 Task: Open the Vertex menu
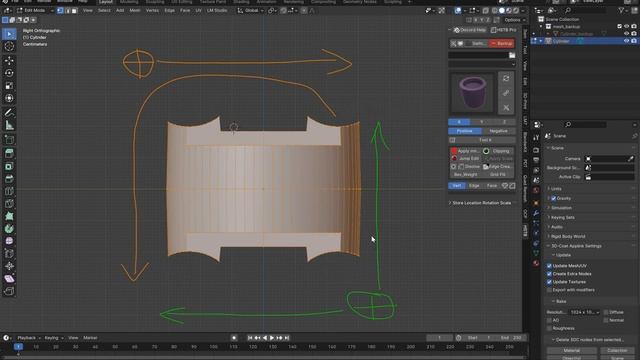(152, 11)
